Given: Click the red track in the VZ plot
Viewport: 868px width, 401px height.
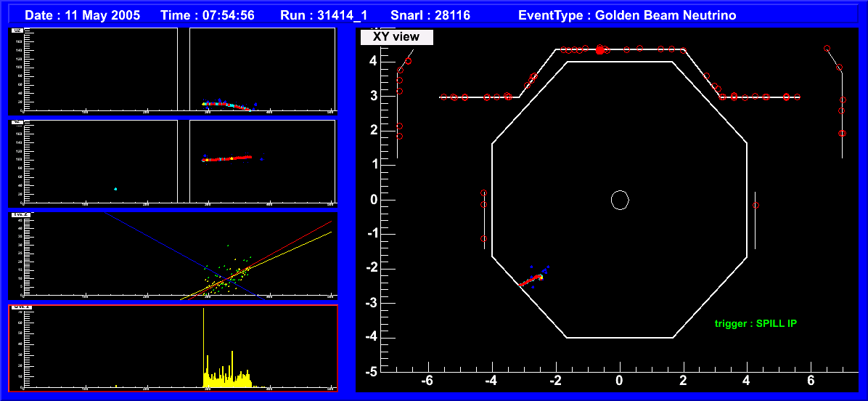Looking at the screenshot, I should click(229, 158).
